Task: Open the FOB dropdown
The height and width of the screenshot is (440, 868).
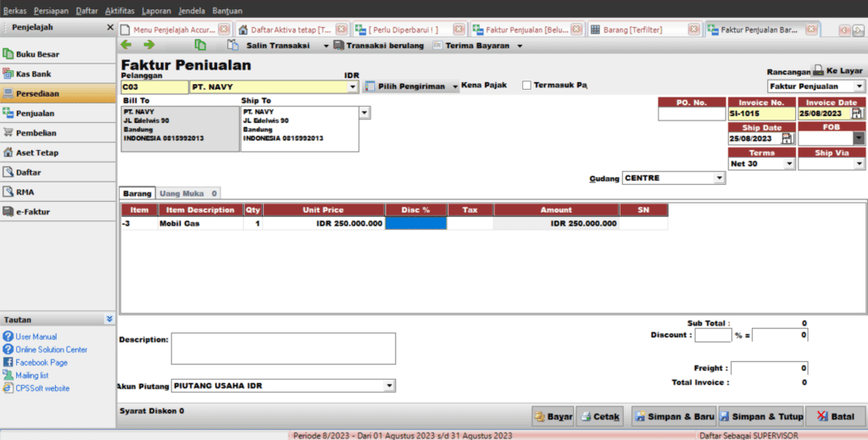Action: pyautogui.click(x=859, y=138)
